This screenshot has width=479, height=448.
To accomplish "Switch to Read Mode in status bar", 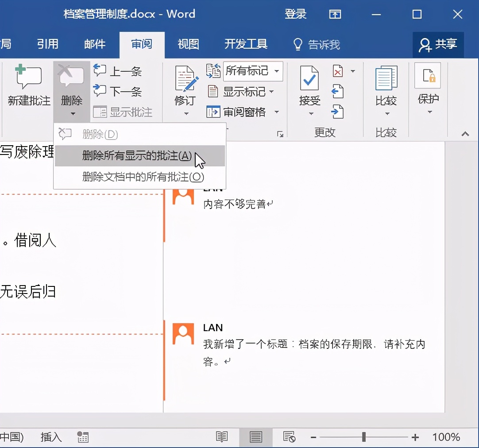I will point(221,436).
